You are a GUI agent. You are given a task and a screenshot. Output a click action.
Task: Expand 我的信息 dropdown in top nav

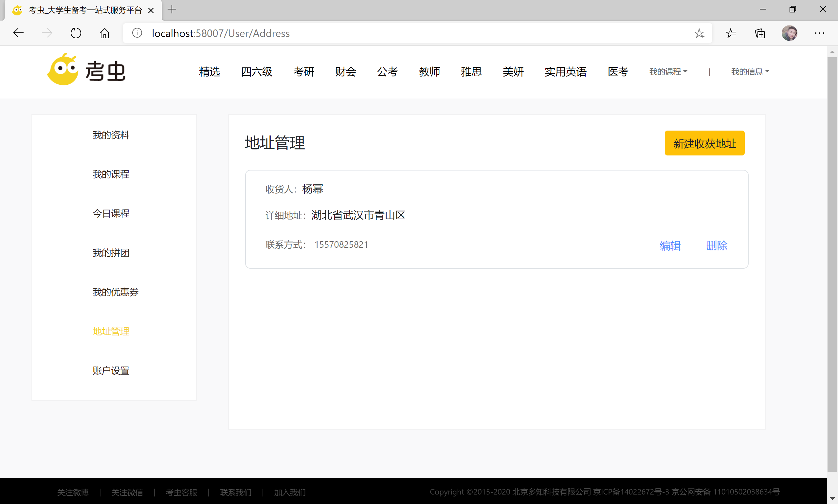pyautogui.click(x=750, y=72)
